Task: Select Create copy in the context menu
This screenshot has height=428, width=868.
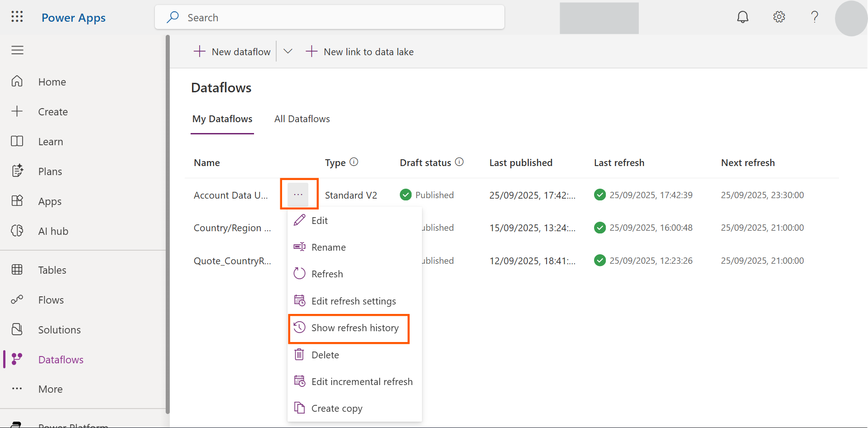Action: point(336,409)
